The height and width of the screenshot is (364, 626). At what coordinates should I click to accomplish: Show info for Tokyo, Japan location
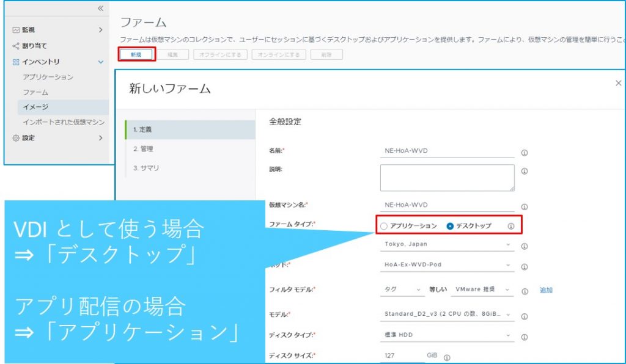[525, 246]
